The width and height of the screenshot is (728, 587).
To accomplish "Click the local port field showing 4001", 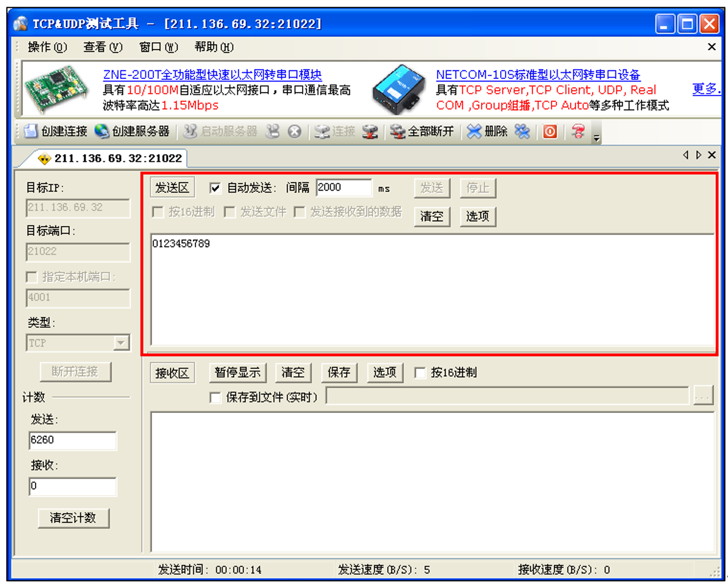I will click(78, 298).
